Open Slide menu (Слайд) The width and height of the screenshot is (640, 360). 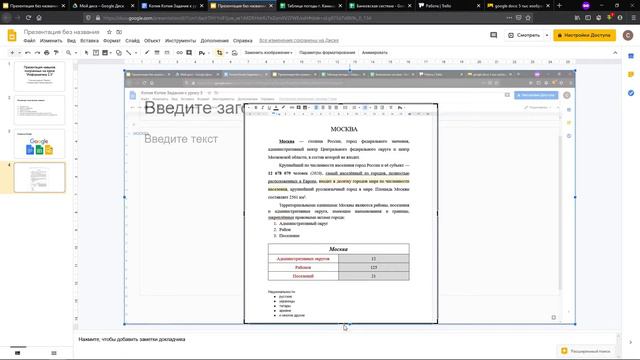tap(132, 41)
